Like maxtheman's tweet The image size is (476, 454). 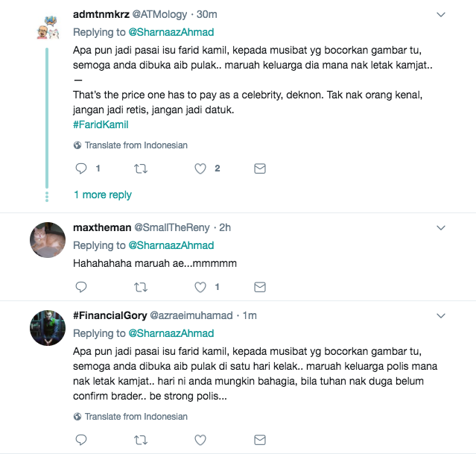click(200, 287)
